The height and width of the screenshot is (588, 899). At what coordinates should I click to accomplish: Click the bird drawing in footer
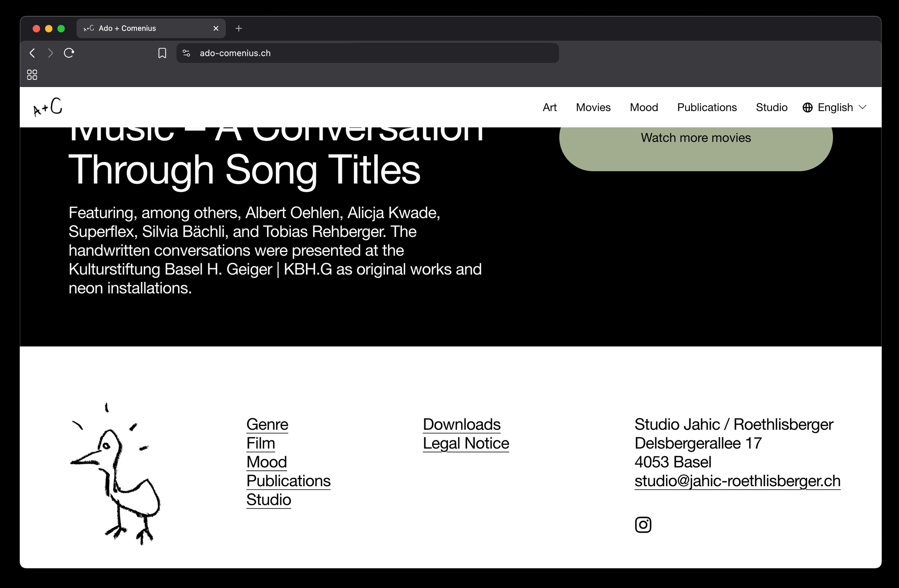click(x=115, y=474)
